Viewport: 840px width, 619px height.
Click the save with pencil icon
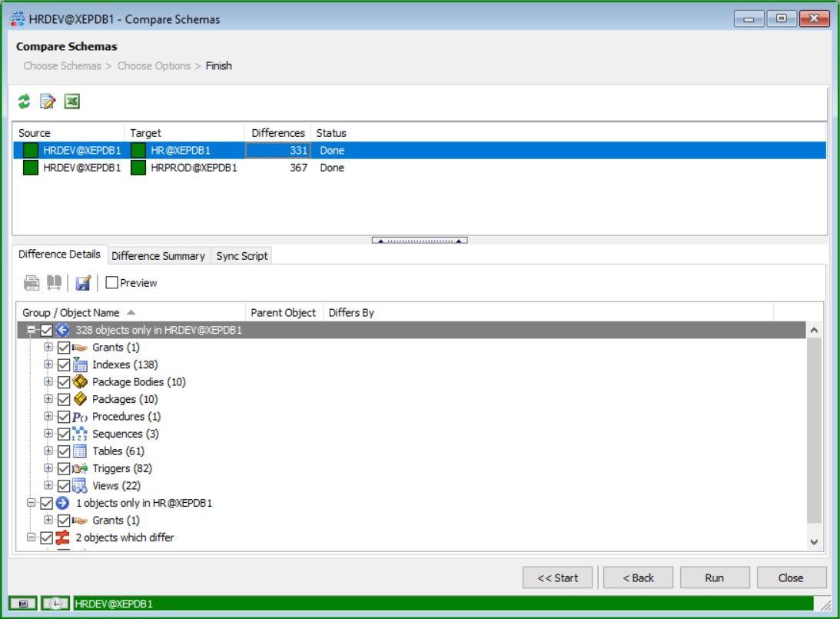click(x=83, y=282)
